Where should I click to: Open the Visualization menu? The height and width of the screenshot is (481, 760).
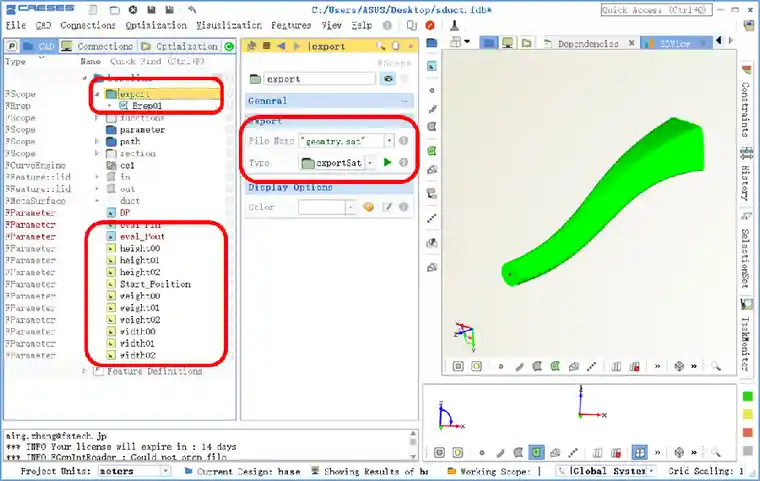(x=229, y=25)
